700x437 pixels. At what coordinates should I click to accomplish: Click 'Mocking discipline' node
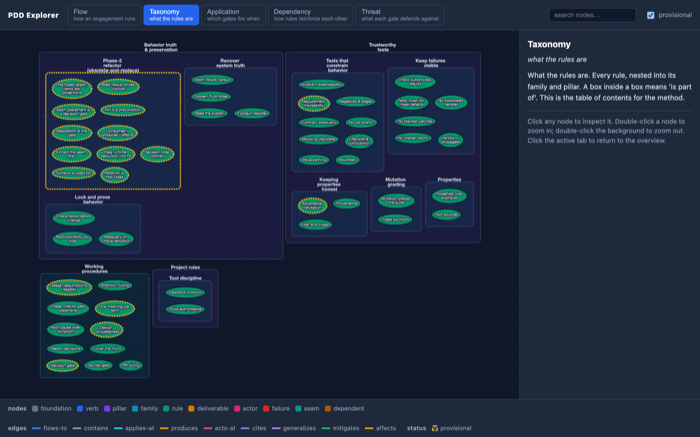coord(318,139)
